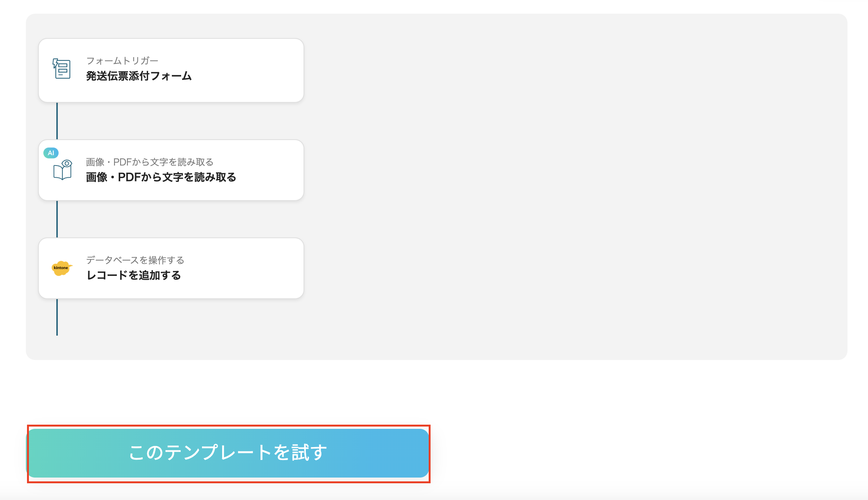The width and height of the screenshot is (868, 500).
Task: Expand the form trigger step details
Action: 171,70
